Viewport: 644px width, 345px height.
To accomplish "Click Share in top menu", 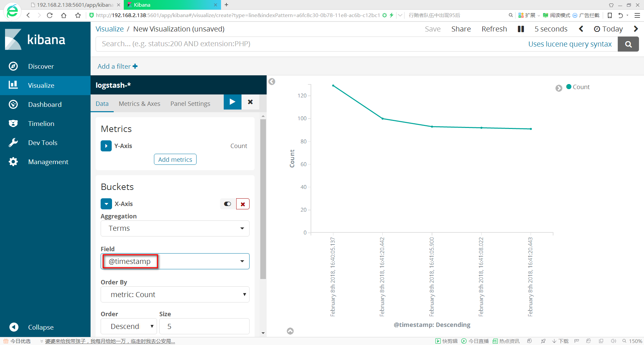I will coord(461,29).
